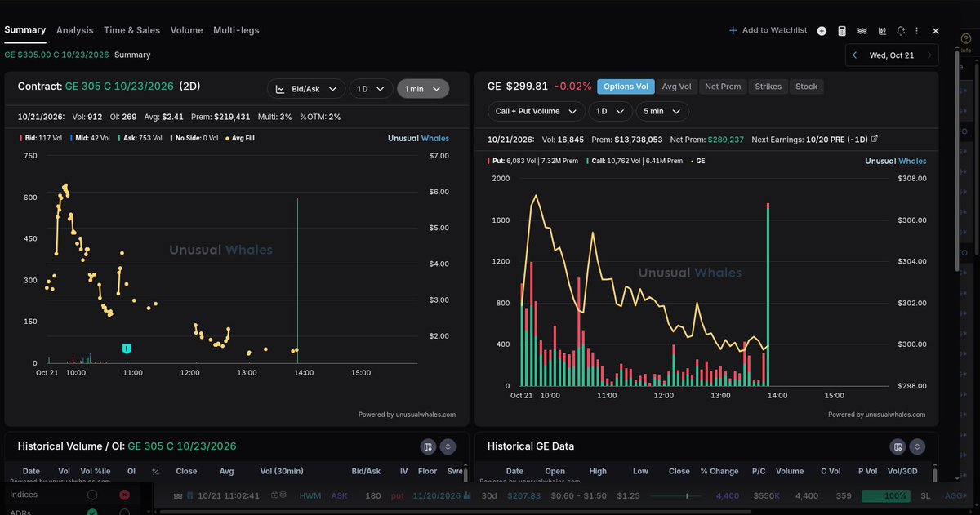Click waves icon in the 10/21 11:02:41 row
This screenshot has height=515, width=980.
pyautogui.click(x=179, y=495)
